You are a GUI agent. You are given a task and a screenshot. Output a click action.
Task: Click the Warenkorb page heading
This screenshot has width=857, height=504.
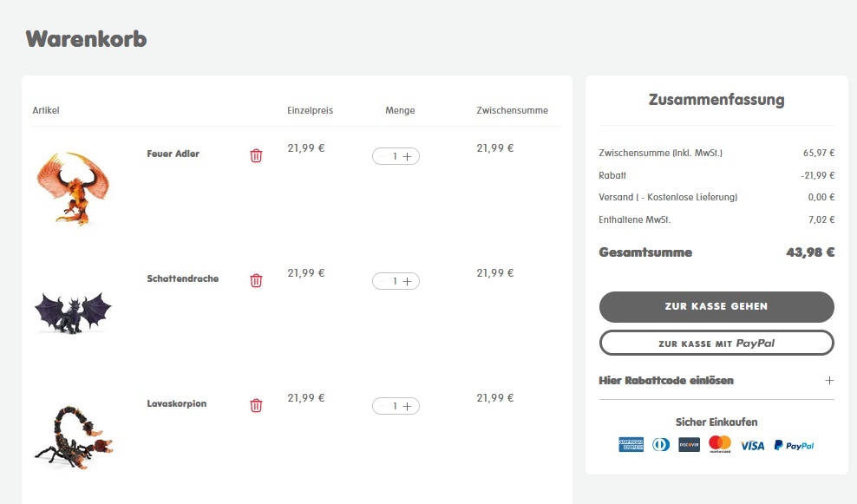(87, 39)
